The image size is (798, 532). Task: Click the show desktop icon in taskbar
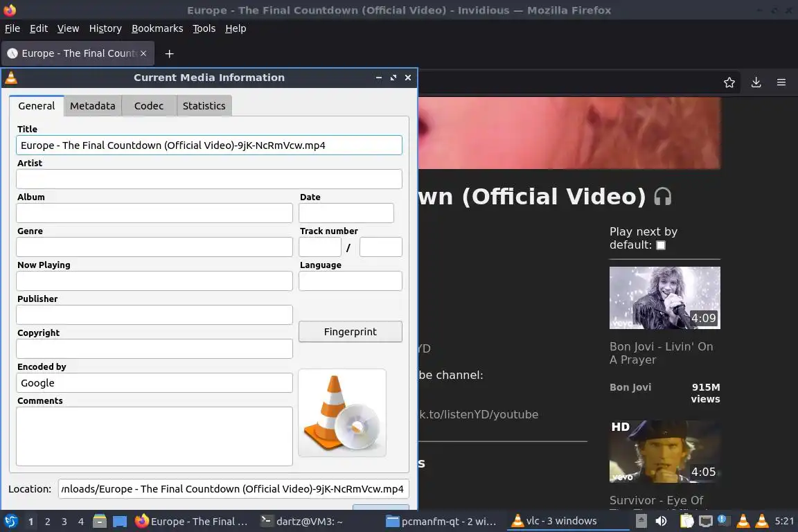120,522
